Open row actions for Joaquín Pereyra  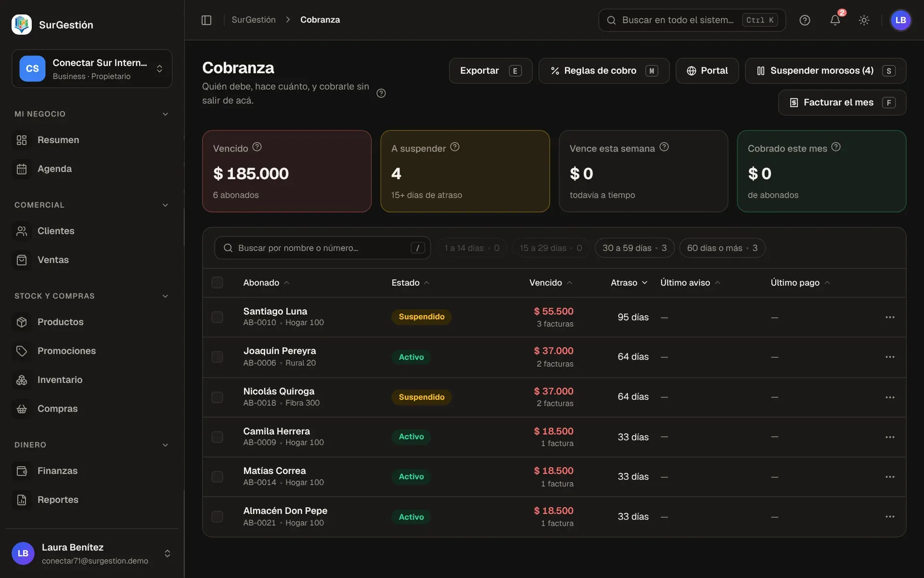(890, 357)
